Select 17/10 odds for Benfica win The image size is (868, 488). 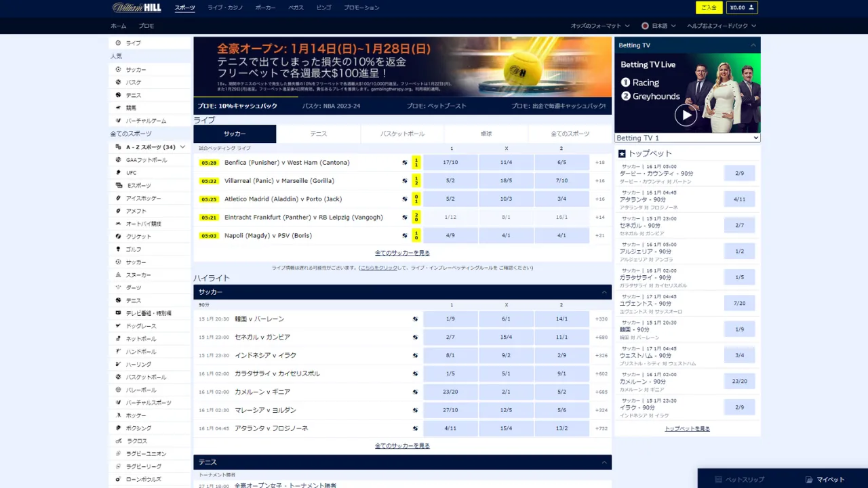pos(450,163)
